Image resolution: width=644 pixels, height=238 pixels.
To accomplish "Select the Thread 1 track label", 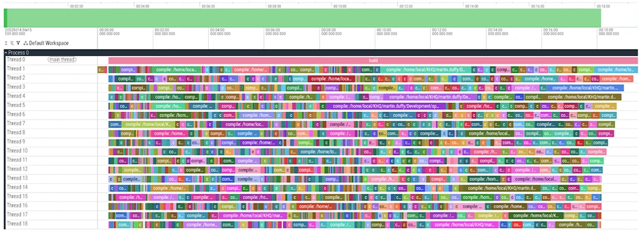I will coord(16,69).
